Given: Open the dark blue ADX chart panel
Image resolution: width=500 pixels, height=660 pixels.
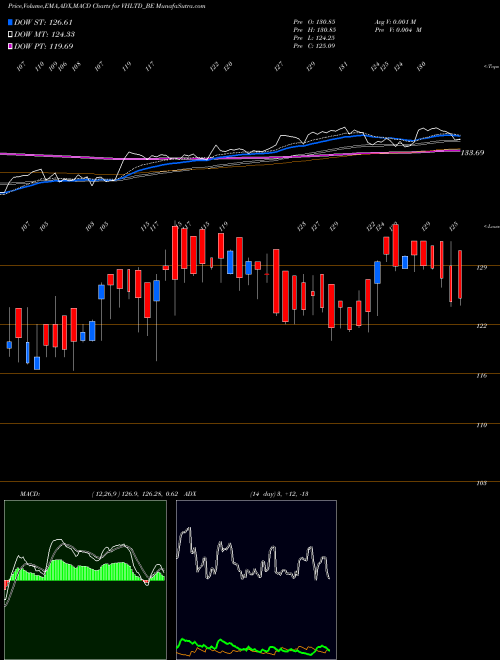Looking at the screenshot, I should tap(256, 580).
